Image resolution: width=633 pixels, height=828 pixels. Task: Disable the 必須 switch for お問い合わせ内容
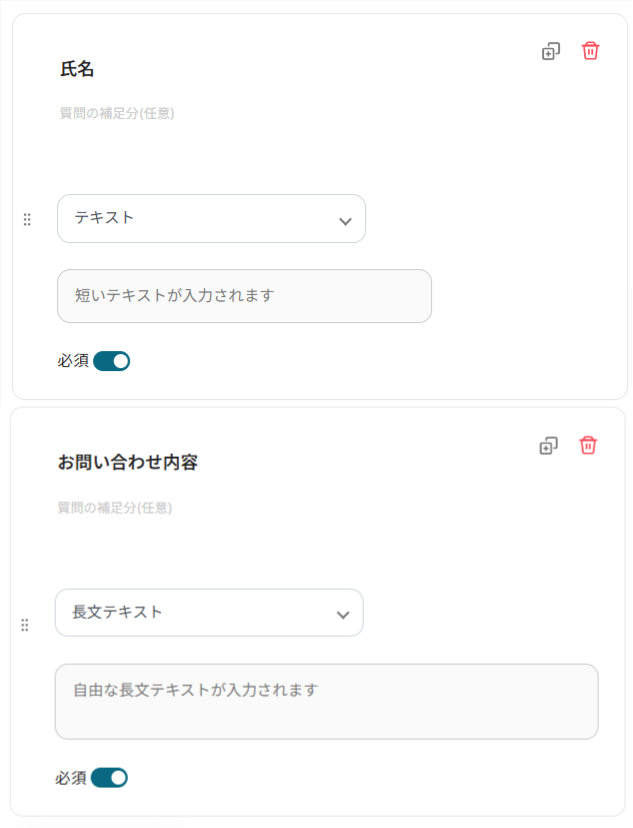[x=109, y=777]
